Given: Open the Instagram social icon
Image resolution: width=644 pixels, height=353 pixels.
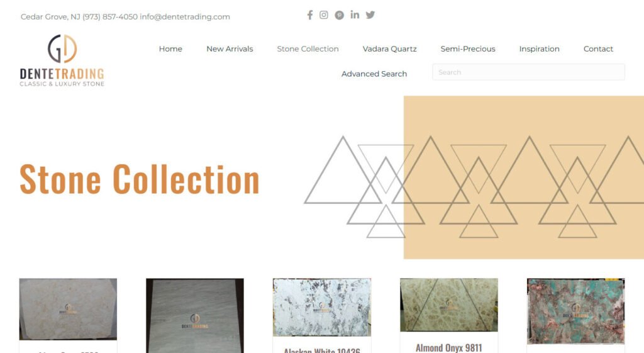Looking at the screenshot, I should pyautogui.click(x=324, y=15).
